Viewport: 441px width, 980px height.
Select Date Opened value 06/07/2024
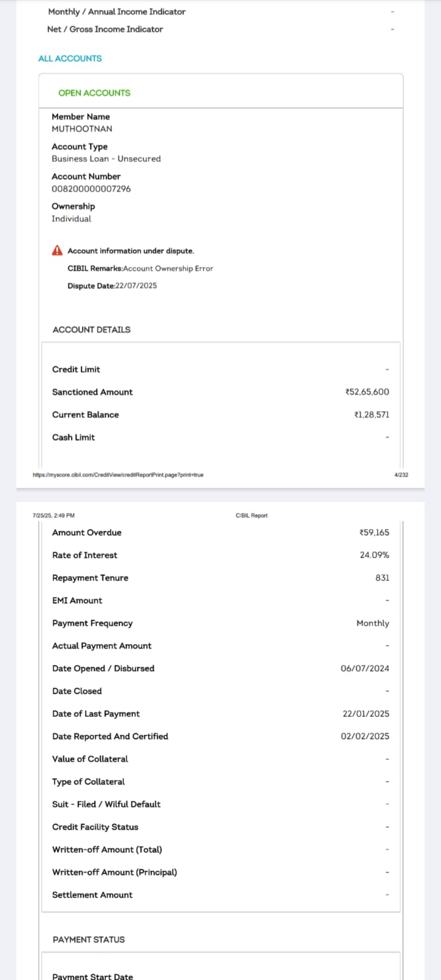tap(365, 668)
